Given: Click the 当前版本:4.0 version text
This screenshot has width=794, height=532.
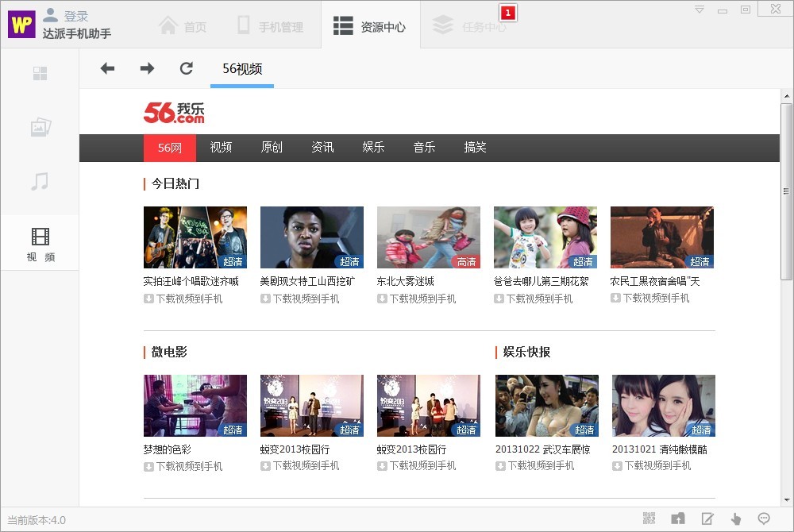Looking at the screenshot, I should (37, 520).
